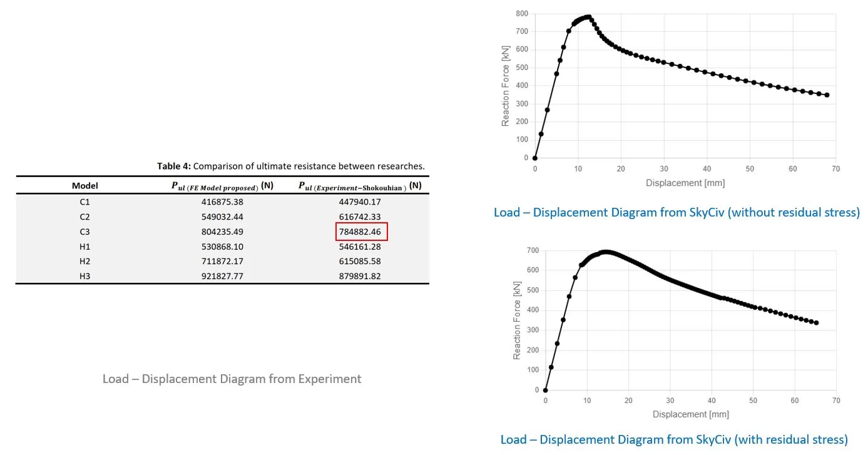Click the Table 4 caption text

[291, 166]
